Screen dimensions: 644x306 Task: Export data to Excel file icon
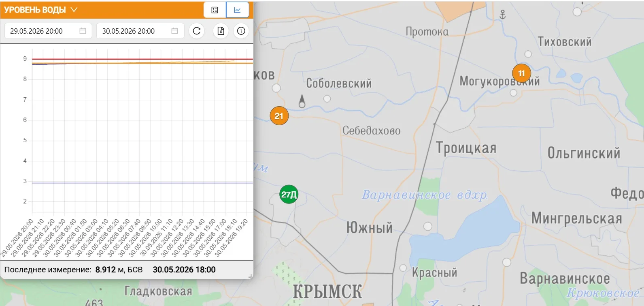point(221,31)
